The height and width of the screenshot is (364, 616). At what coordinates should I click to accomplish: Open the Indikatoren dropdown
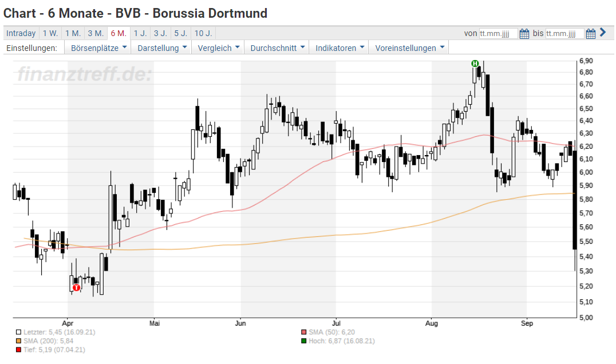point(339,48)
